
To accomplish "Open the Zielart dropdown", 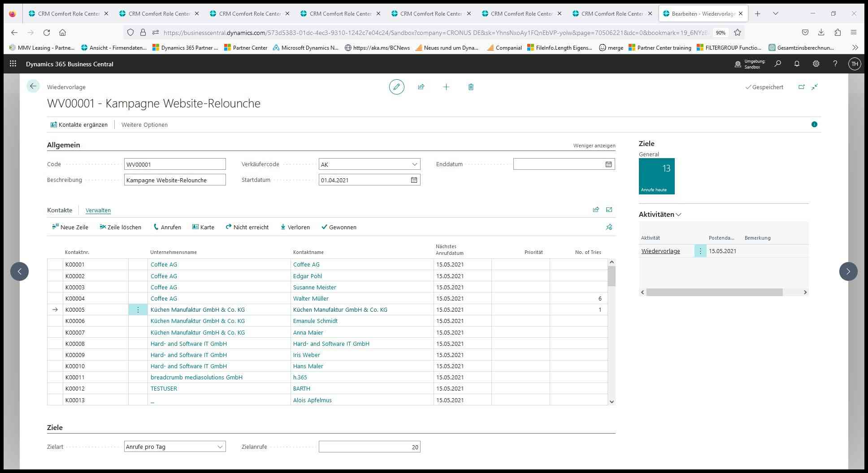I will [220, 447].
